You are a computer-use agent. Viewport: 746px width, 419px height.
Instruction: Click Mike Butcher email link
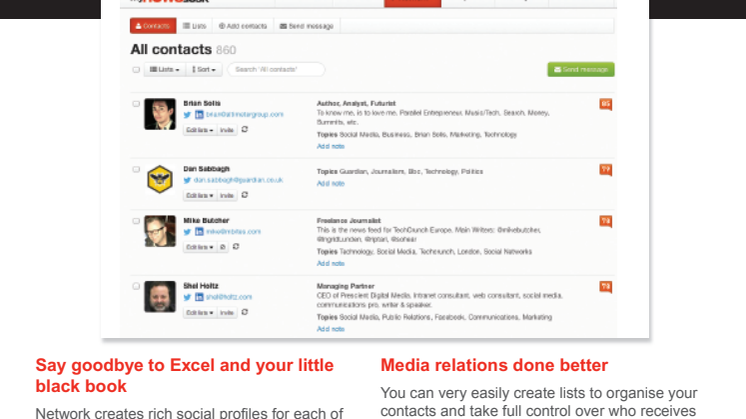click(x=233, y=232)
